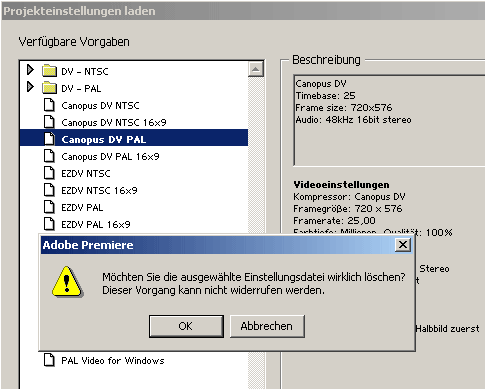485x389 pixels.
Task: Click the 'Dieser Vorgang kann nicht widerrufen' message
Action: pos(213,290)
